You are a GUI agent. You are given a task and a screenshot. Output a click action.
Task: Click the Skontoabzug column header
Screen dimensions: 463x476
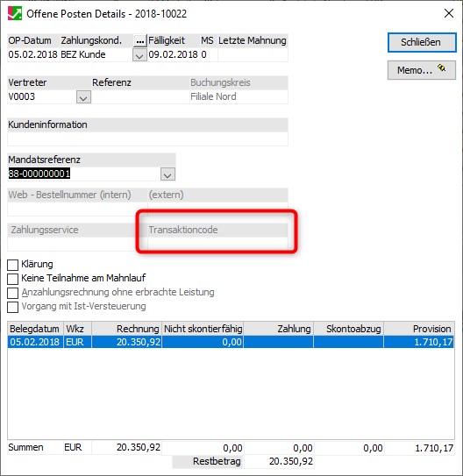tap(348, 329)
